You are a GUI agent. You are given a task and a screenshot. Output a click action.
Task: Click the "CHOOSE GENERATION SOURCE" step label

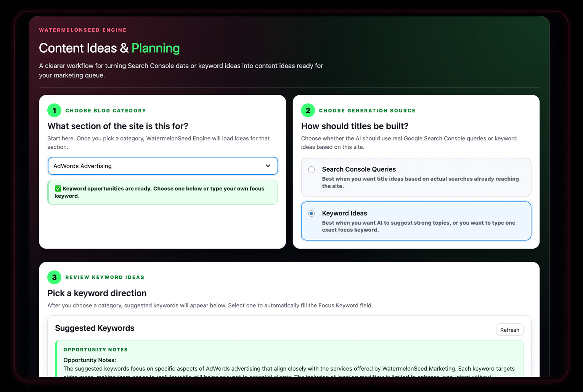(367, 111)
